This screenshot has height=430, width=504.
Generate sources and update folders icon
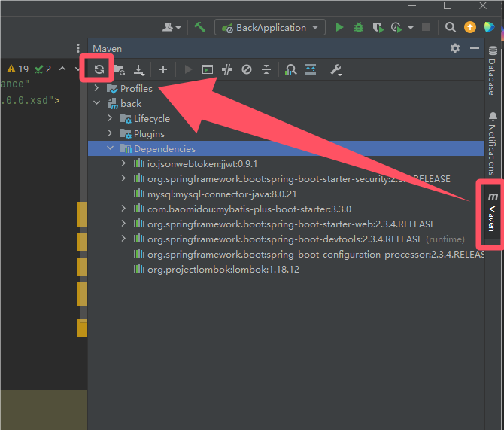pos(120,69)
